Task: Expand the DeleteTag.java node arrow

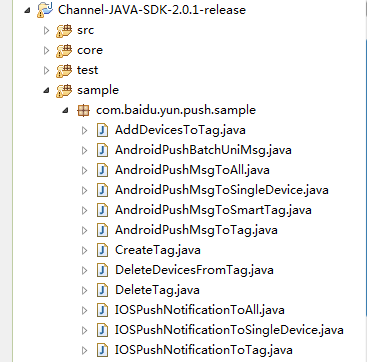Action: [85, 290]
